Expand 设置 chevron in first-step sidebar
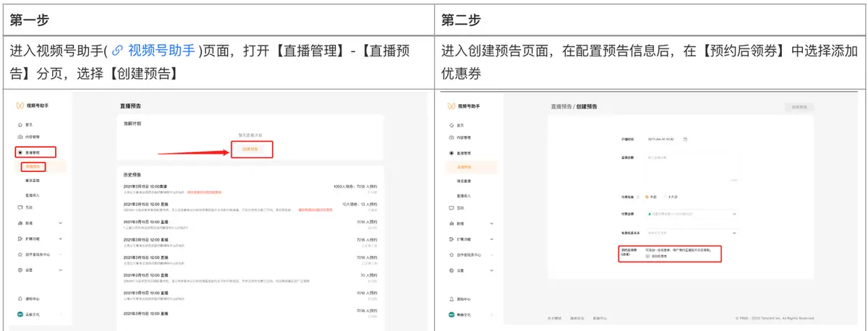Viewport: 868px width, 331px height. (60, 270)
